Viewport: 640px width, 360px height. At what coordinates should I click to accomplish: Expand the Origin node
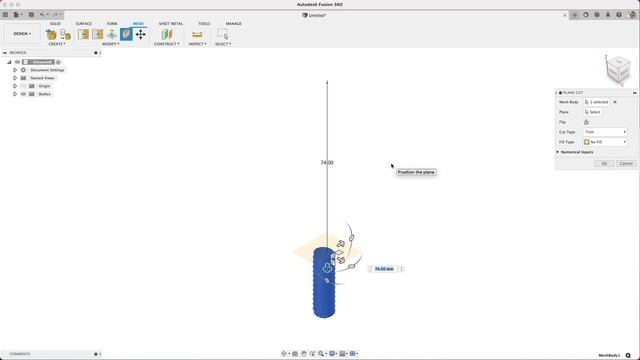pos(15,86)
